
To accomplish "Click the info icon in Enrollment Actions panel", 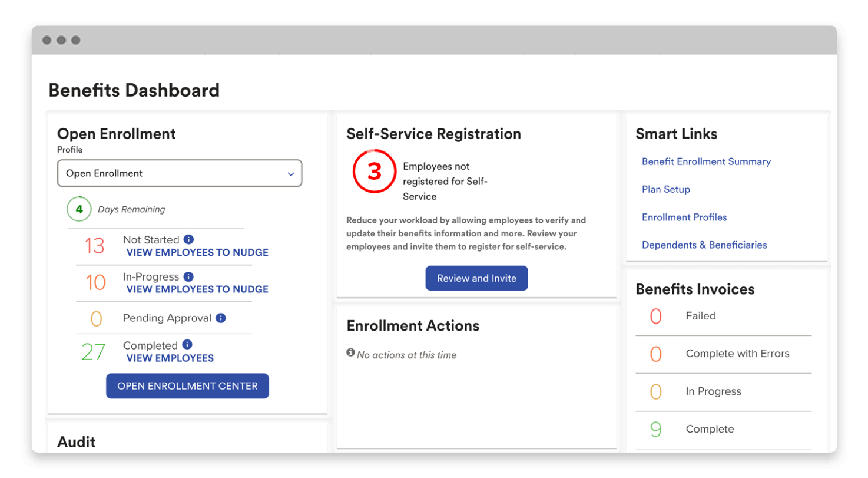I will pos(350,352).
